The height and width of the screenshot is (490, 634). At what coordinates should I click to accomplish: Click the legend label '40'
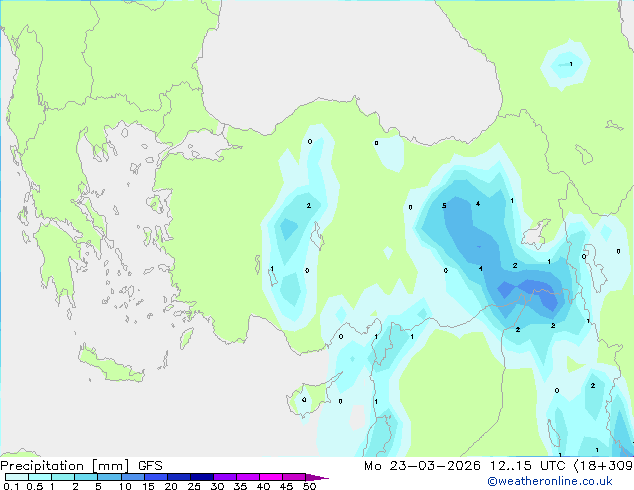point(263,486)
